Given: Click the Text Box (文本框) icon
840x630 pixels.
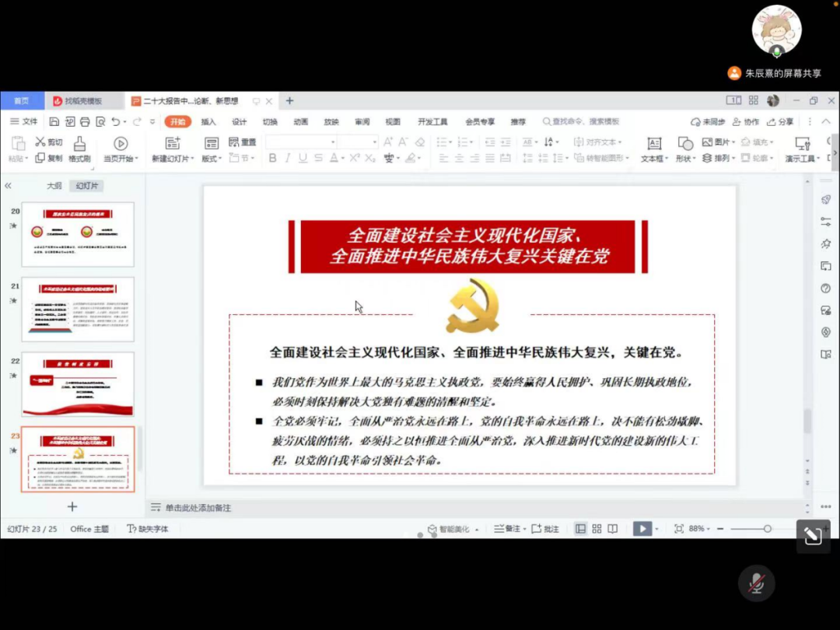Looking at the screenshot, I should point(654,143).
